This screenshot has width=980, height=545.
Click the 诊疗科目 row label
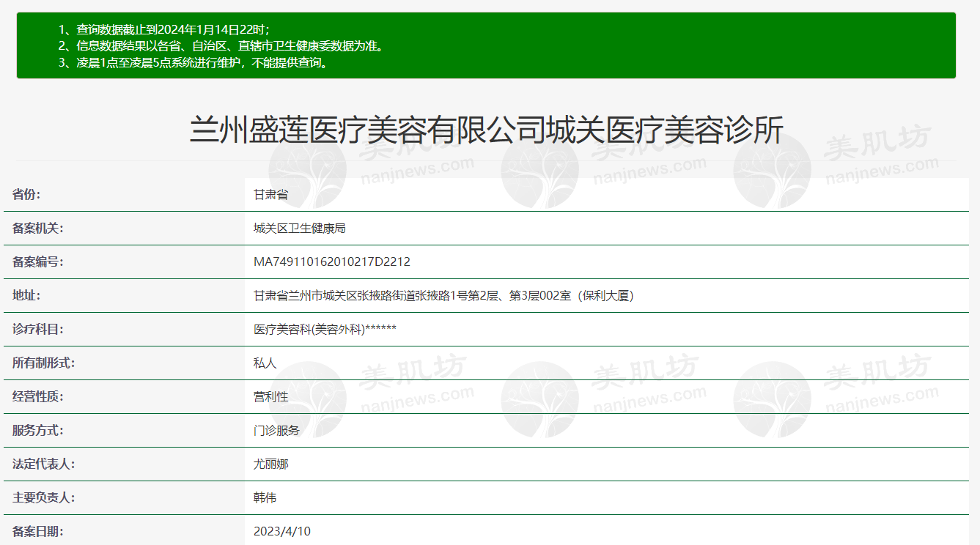pyautogui.click(x=38, y=330)
